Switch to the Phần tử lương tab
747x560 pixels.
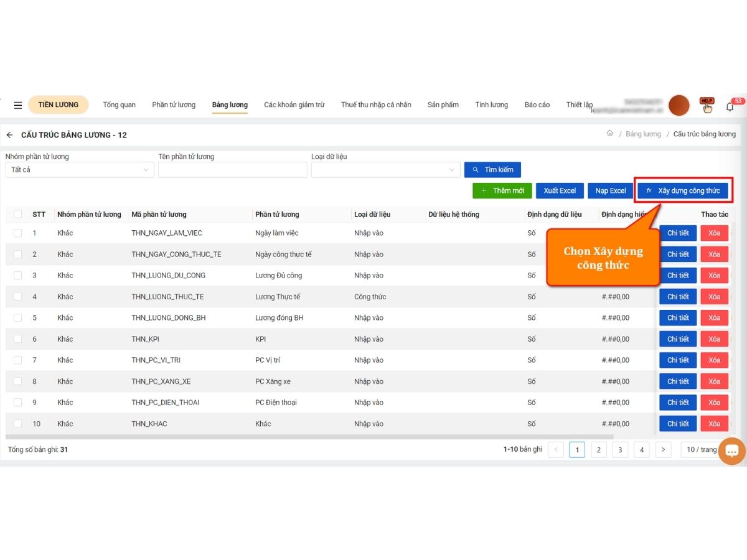point(174,105)
